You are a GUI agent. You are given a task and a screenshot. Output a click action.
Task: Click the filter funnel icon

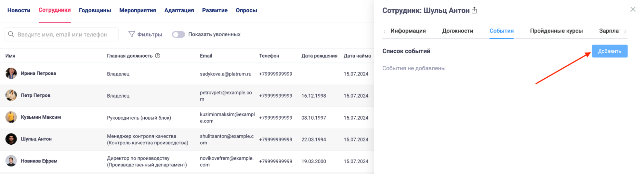(131, 34)
